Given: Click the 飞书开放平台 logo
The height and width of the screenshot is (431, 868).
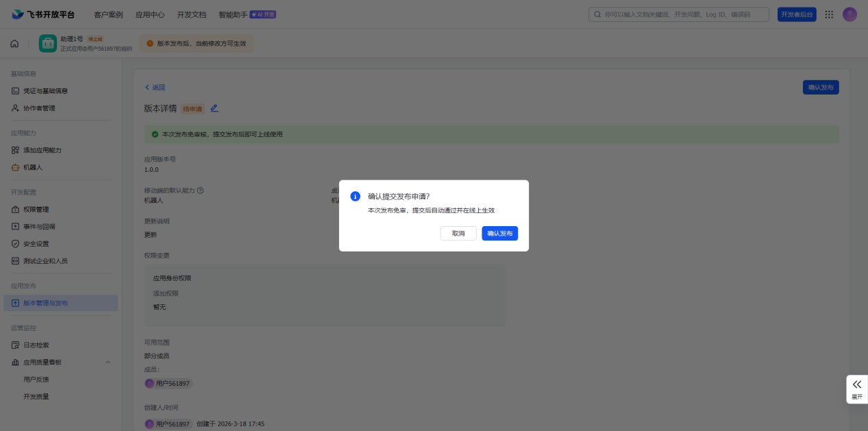Looking at the screenshot, I should 43,14.
